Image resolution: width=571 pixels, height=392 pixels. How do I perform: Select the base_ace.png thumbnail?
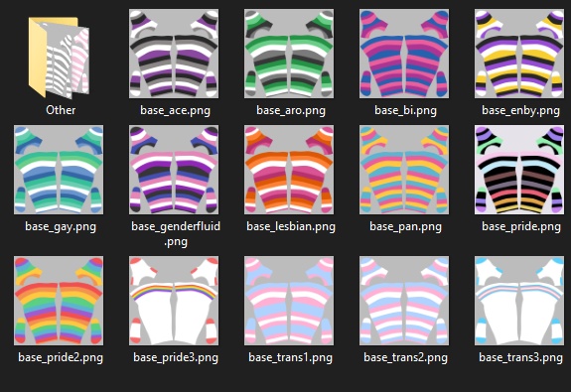pyautogui.click(x=174, y=54)
